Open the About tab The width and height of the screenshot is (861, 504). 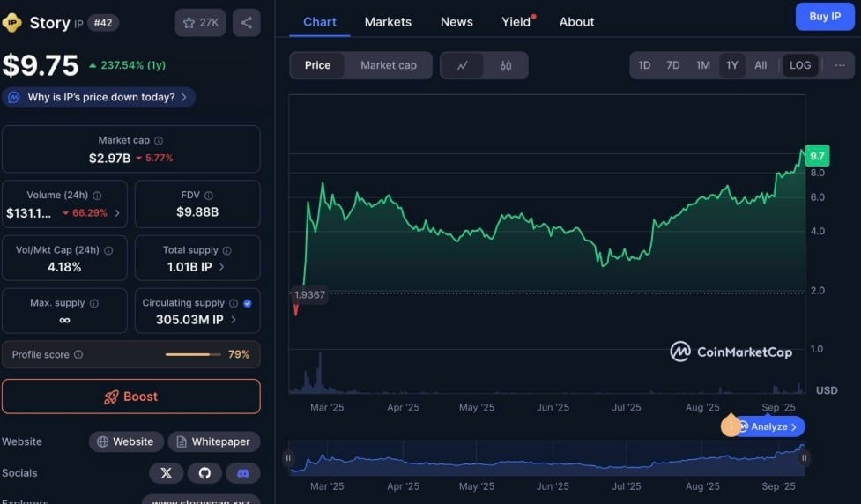click(x=576, y=22)
